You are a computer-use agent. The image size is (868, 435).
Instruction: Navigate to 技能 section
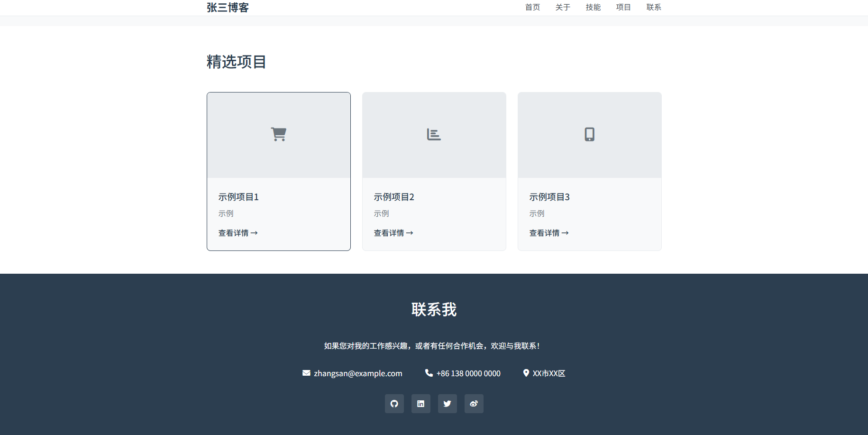593,8
